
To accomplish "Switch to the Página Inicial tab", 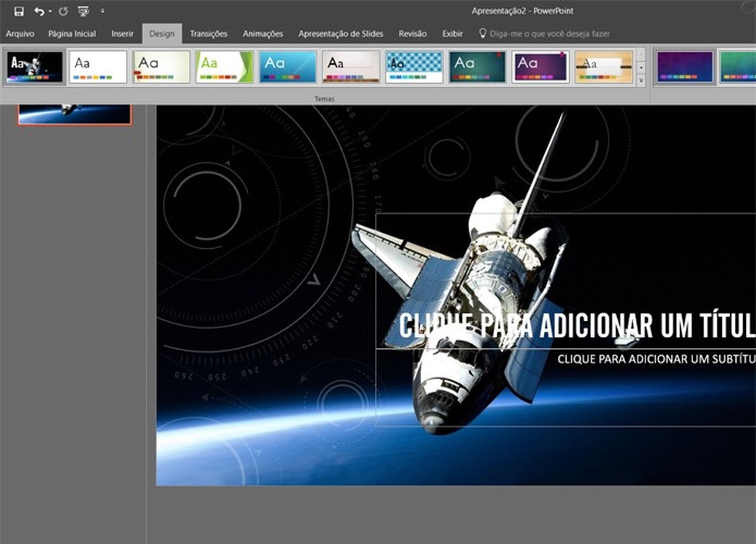I will coord(72,34).
